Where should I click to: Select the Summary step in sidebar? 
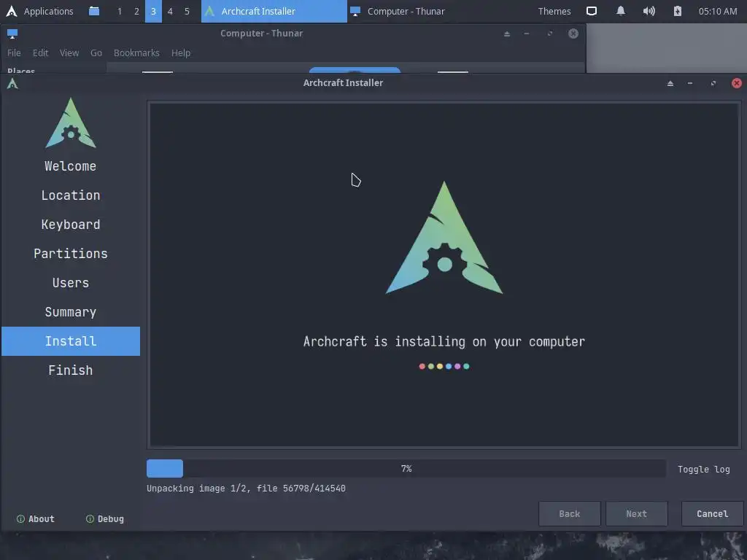[x=71, y=312]
